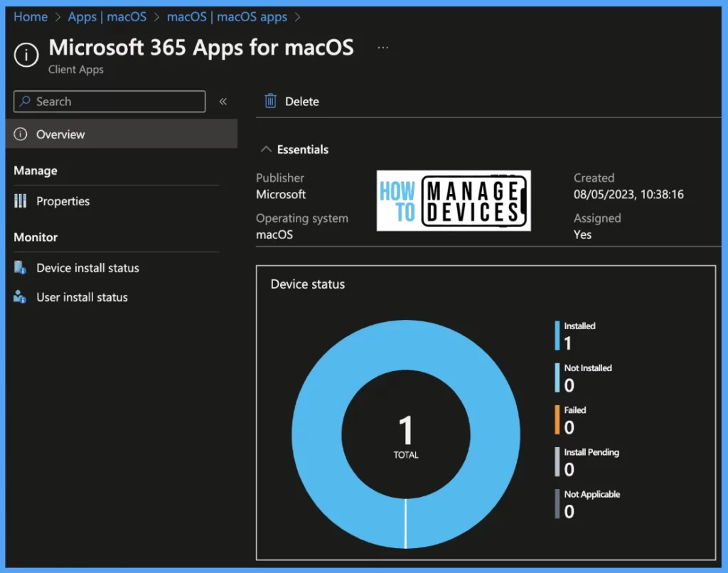Click the Delete button label

301,102
